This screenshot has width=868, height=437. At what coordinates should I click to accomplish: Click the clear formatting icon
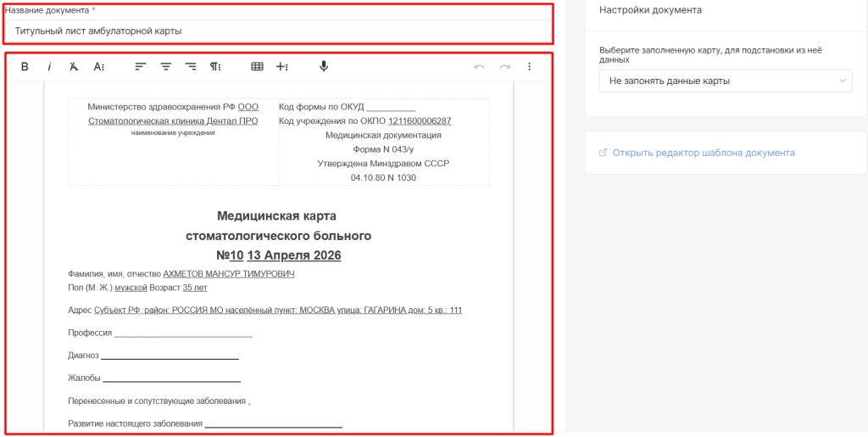click(74, 66)
